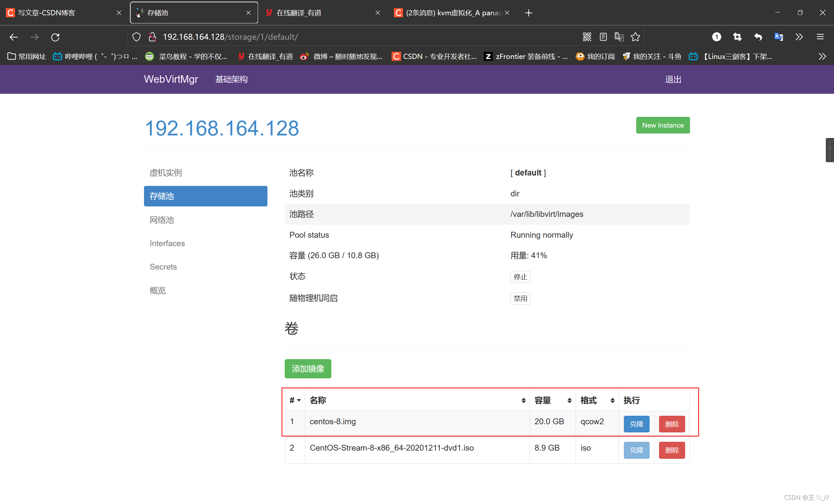Close the 存储池 tab

pyautogui.click(x=248, y=13)
